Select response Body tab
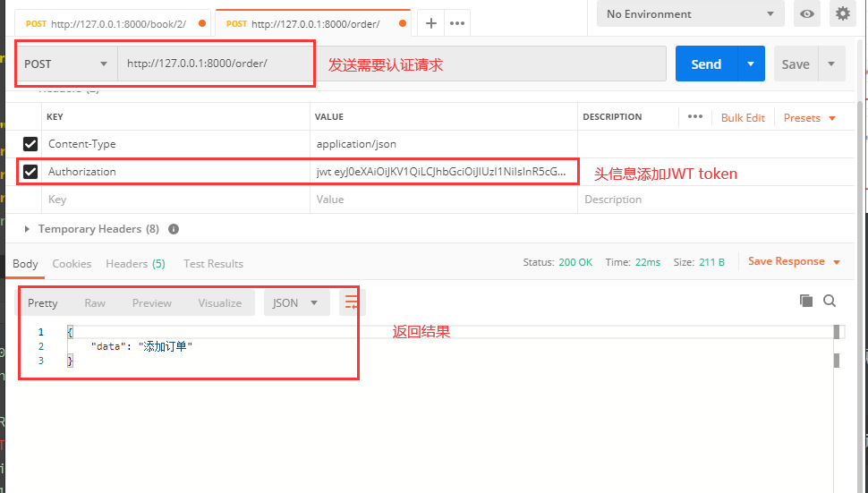 25,264
